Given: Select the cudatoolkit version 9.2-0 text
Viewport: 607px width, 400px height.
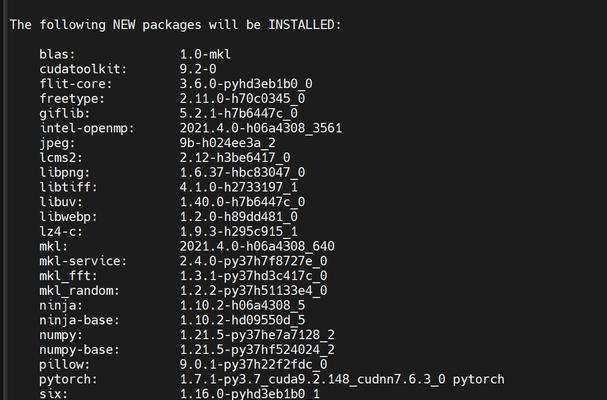Looking at the screenshot, I should click(x=198, y=69).
